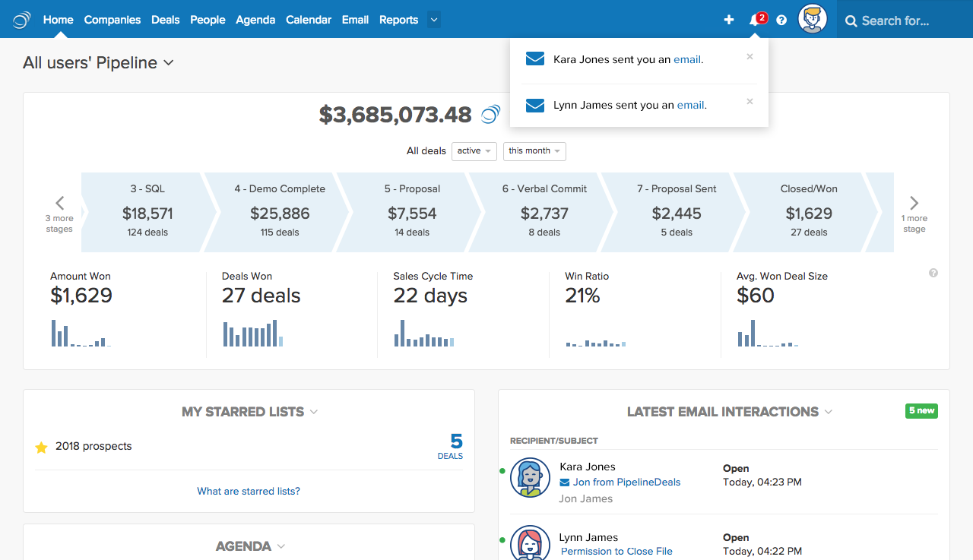
Task: Open the Deals tab in navigation
Action: coord(165,20)
